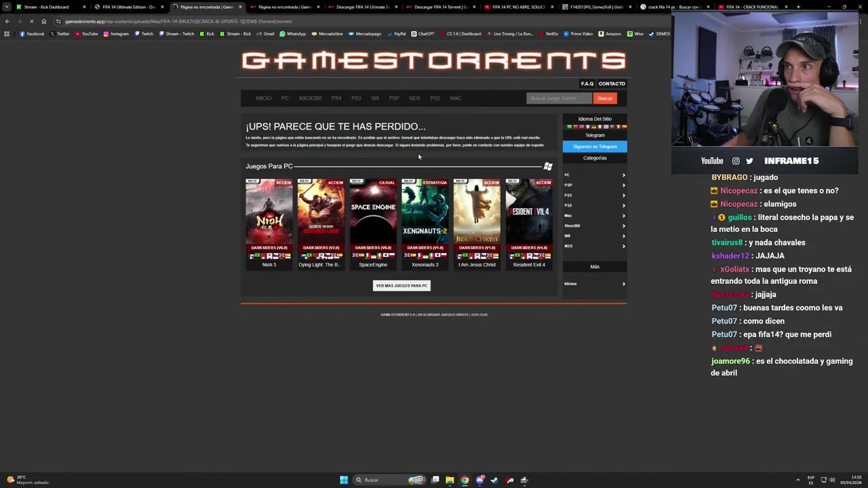Click the GamesTorrents logo banner

[433, 61]
